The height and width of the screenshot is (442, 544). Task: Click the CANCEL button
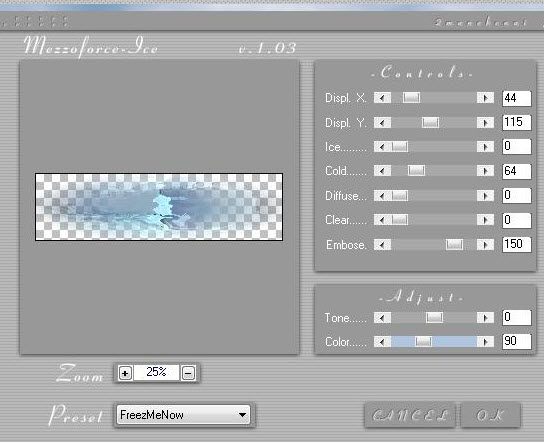pos(410,415)
